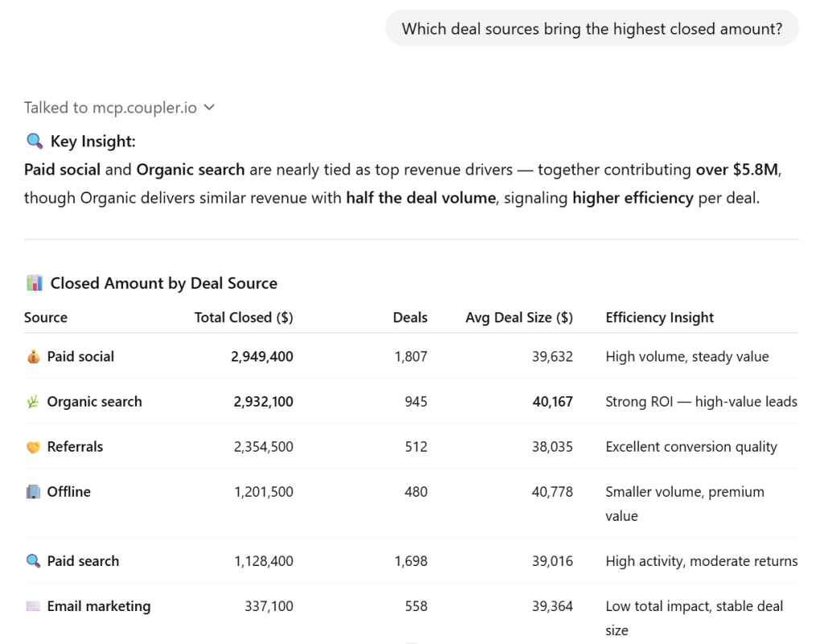The height and width of the screenshot is (644, 824).
Task: Click the 'Closed Amount by Deal Source' heading
Action: coord(163,283)
